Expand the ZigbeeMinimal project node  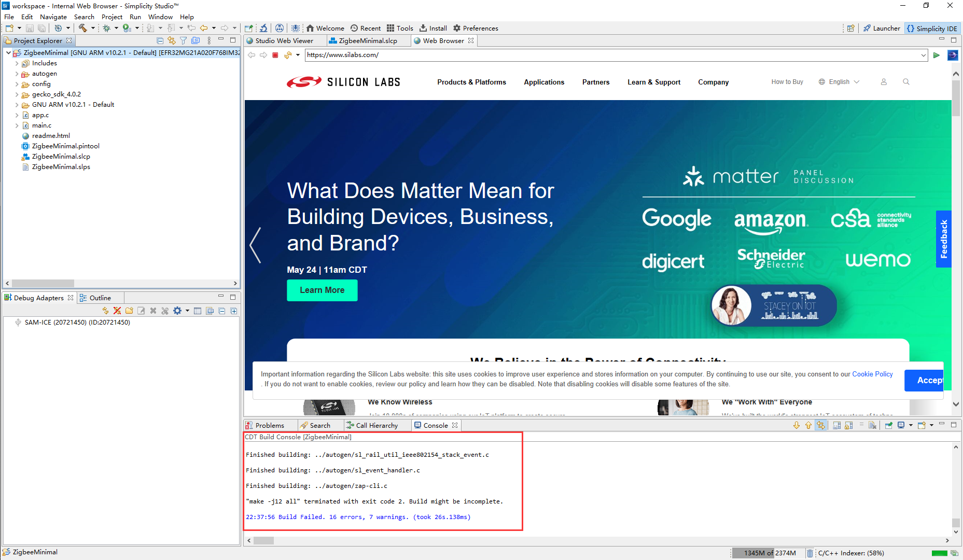[8, 52]
